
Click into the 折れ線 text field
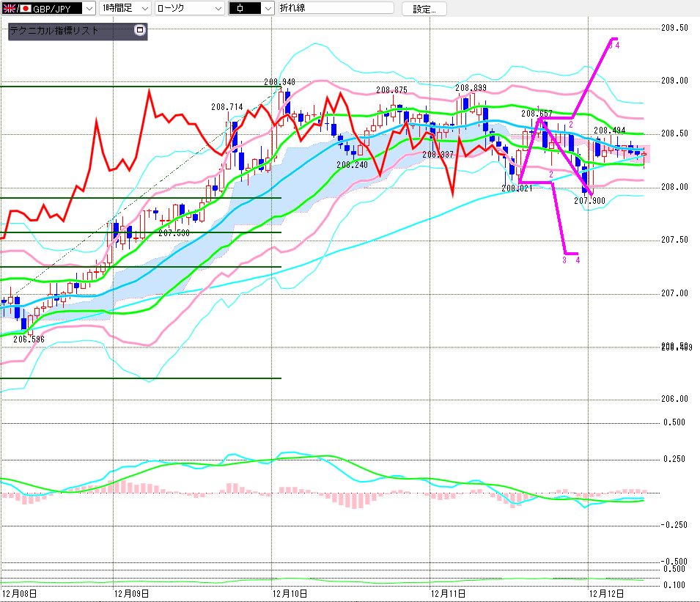(x=334, y=9)
